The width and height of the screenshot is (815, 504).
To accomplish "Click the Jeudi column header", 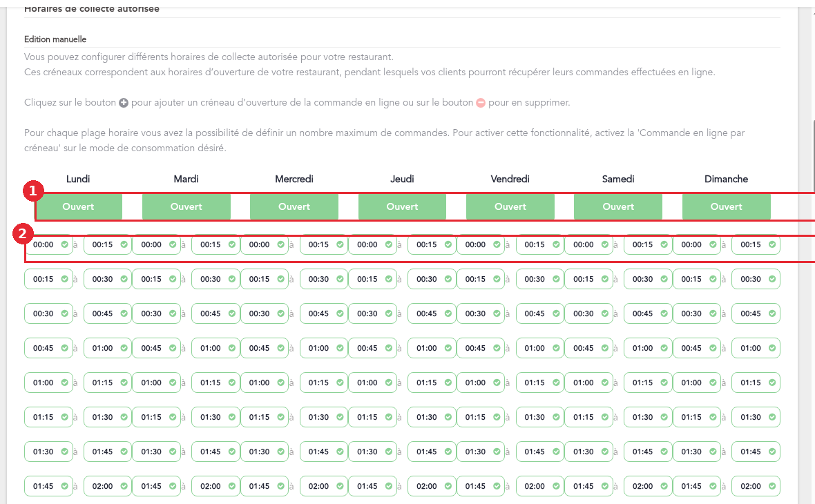I will coord(402,179).
